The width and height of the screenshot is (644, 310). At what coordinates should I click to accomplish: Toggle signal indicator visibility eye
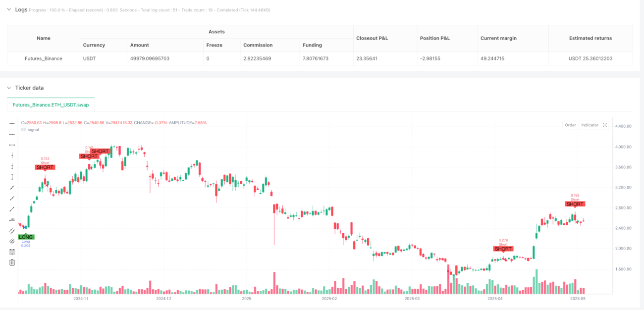coord(23,129)
